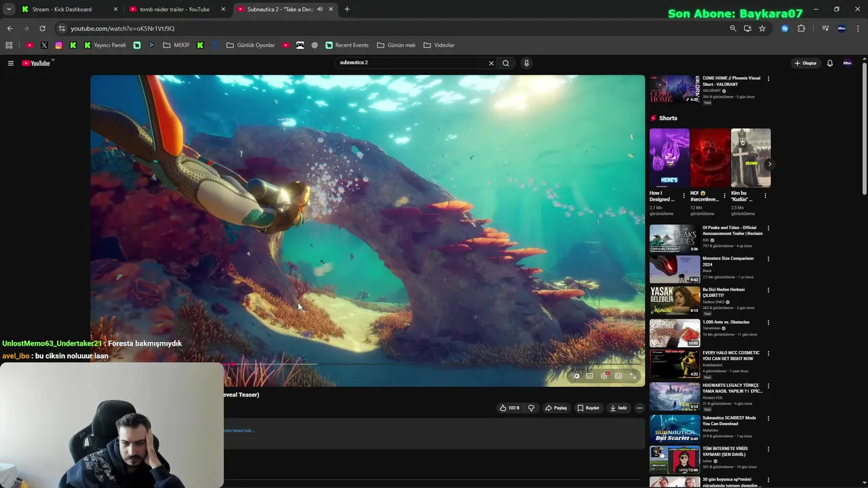This screenshot has height=488, width=868.
Task: Open video player settings gear
Action: coord(604,376)
